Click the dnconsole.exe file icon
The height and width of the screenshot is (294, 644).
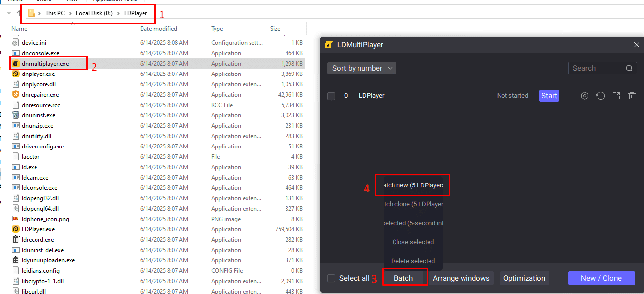(x=16, y=53)
